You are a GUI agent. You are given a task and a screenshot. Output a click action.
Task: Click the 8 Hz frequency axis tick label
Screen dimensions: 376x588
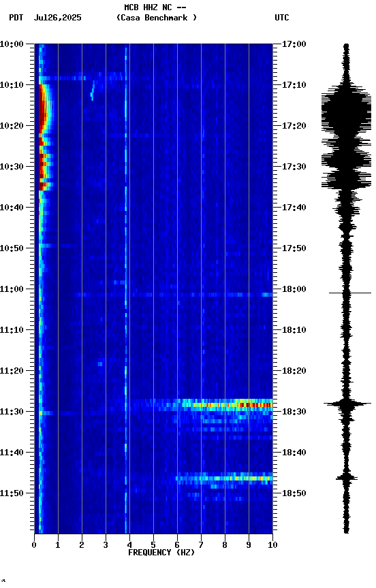pyautogui.click(x=225, y=545)
